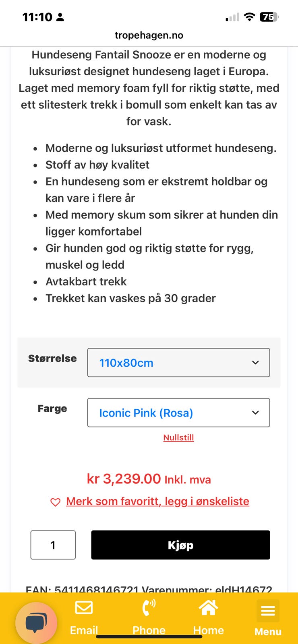Tap the 11:10 clock in status bar
Screen dimensions: 298x644
pyautogui.click(x=37, y=17)
